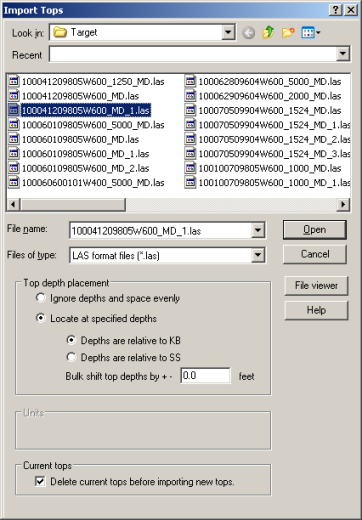The image size is (362, 520).
Task: Click the file list scroll left arrow
Action: 13,204
